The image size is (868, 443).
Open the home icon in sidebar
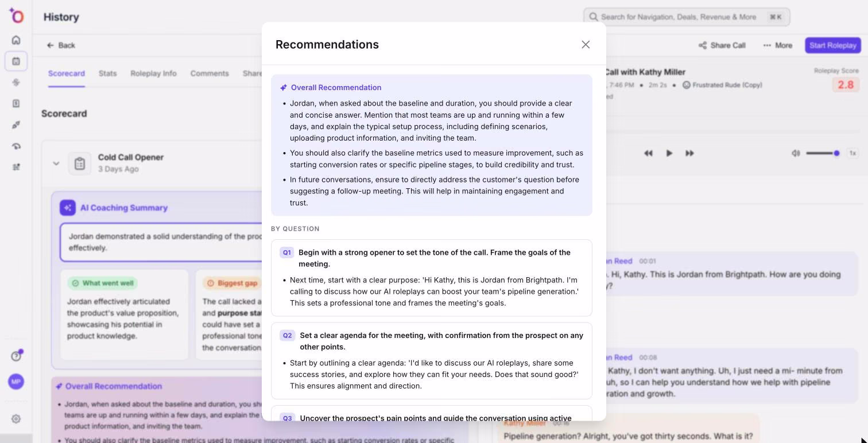[x=16, y=40]
